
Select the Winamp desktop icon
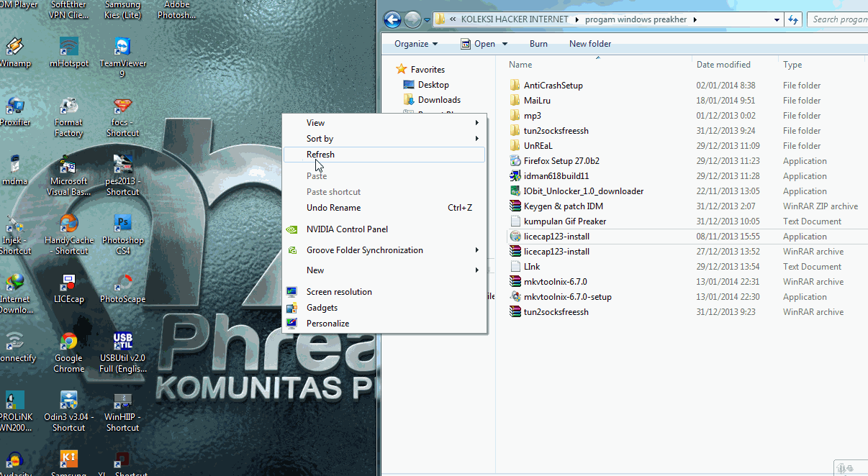pos(14,52)
